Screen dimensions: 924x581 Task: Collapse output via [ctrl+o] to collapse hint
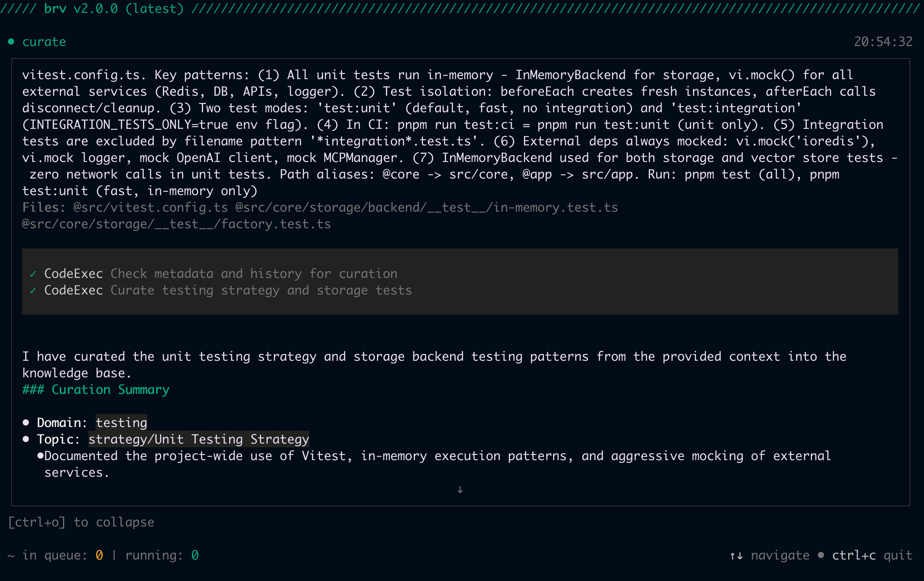click(x=81, y=522)
